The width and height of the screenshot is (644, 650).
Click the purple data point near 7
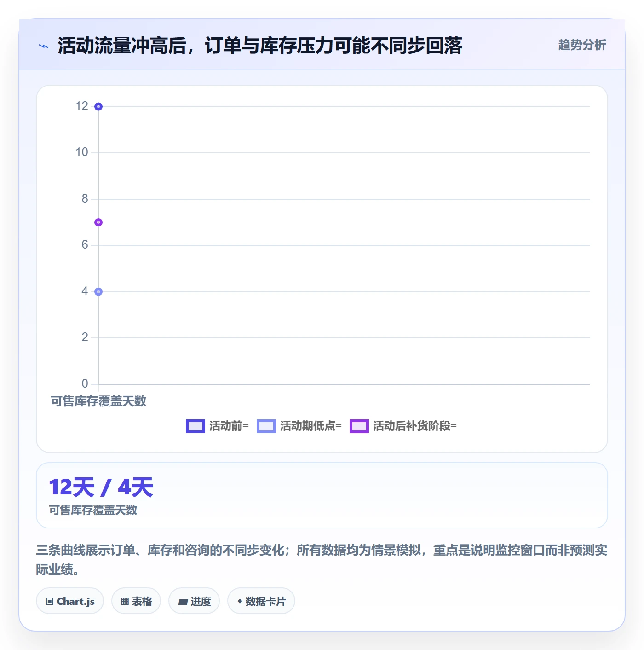(x=98, y=222)
